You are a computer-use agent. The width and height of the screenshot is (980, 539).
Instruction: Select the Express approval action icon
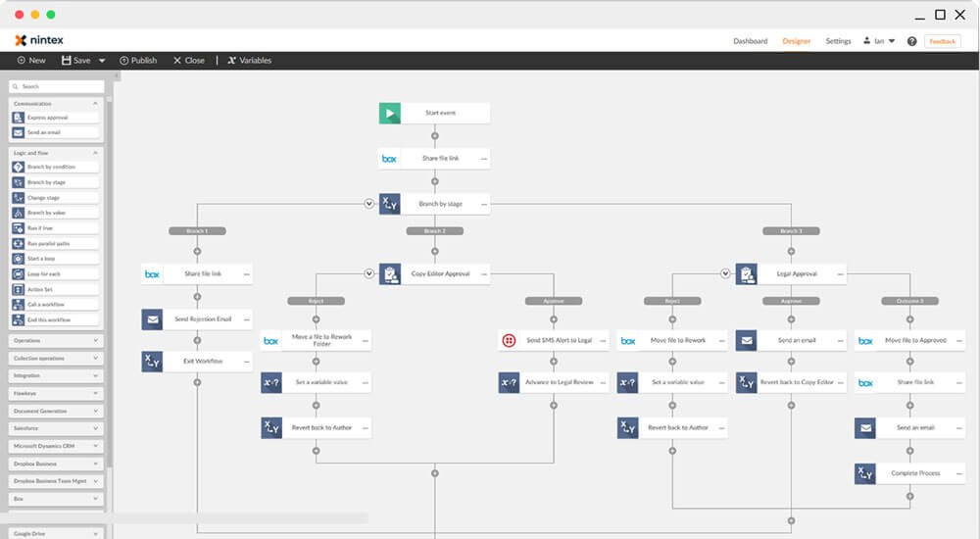point(19,118)
